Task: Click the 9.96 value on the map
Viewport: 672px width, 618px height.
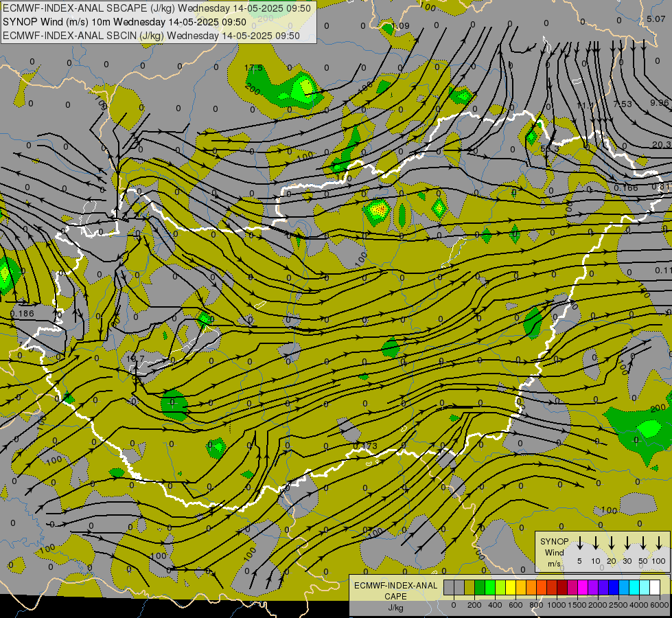Action: click(659, 103)
